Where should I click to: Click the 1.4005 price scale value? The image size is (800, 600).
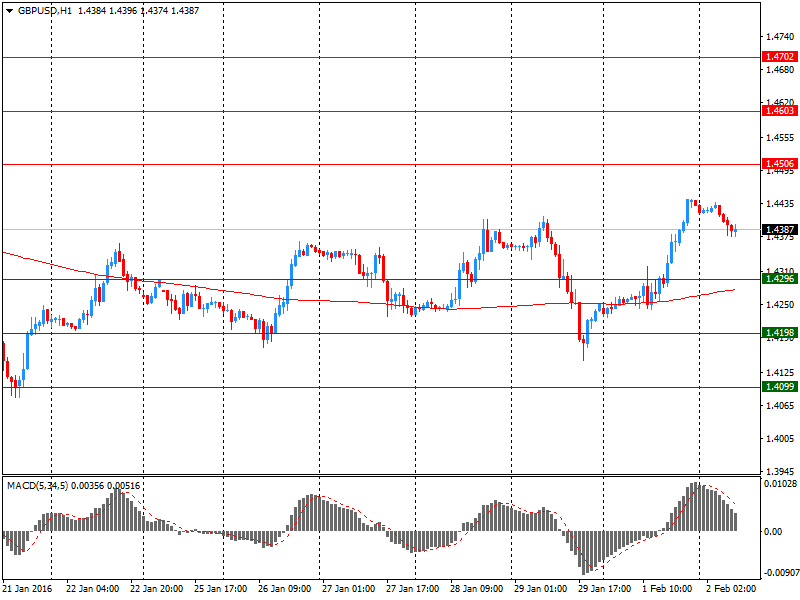(780, 439)
